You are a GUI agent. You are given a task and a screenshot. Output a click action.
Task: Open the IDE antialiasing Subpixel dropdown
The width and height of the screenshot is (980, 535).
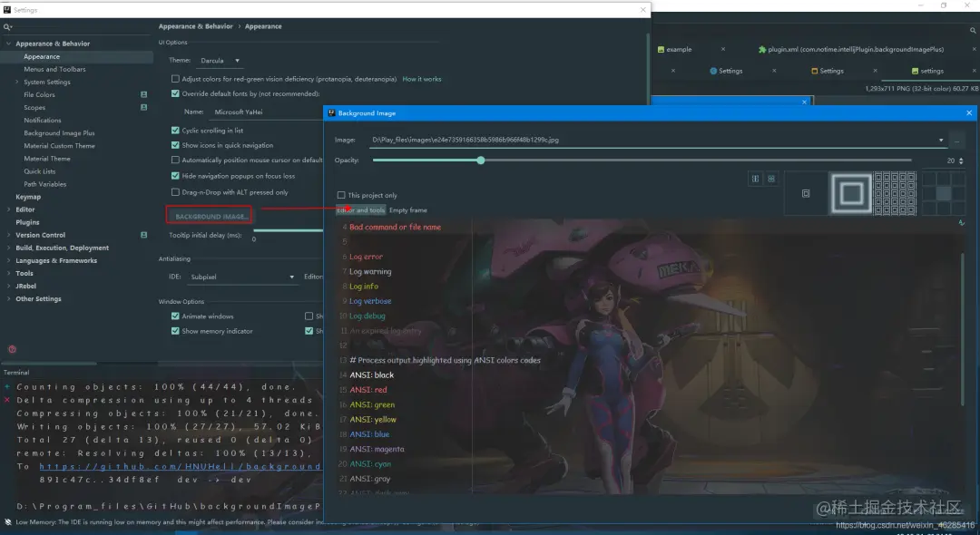pos(242,277)
